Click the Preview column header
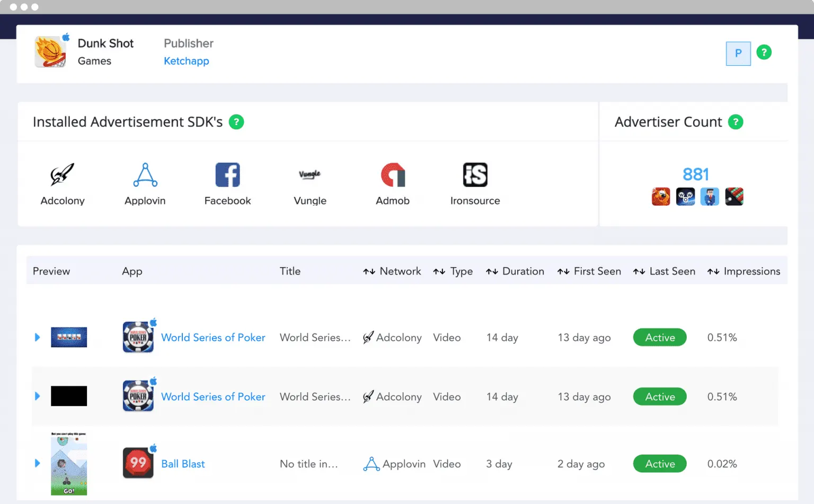The height and width of the screenshot is (504, 814). (51, 271)
